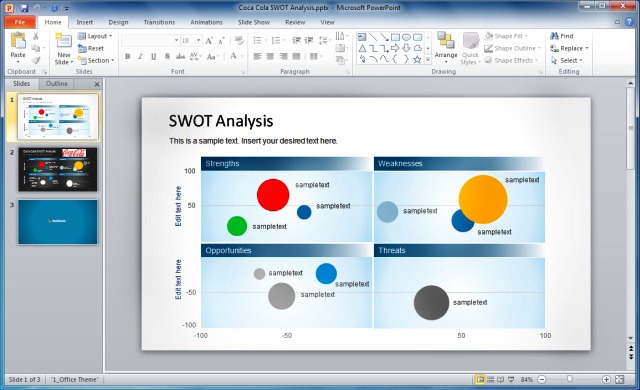The height and width of the screenshot is (390, 640).
Task: Toggle Bold formatting
Action: (127, 57)
